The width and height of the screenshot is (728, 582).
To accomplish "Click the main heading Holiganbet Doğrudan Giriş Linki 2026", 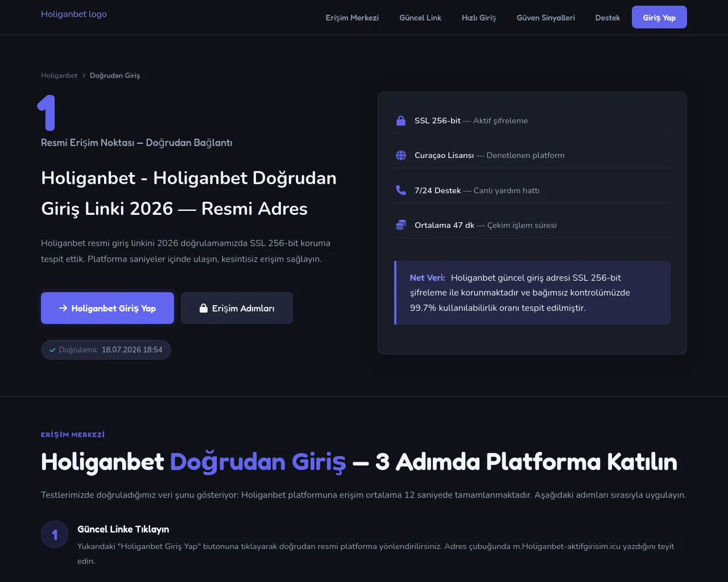I will click(x=189, y=193).
